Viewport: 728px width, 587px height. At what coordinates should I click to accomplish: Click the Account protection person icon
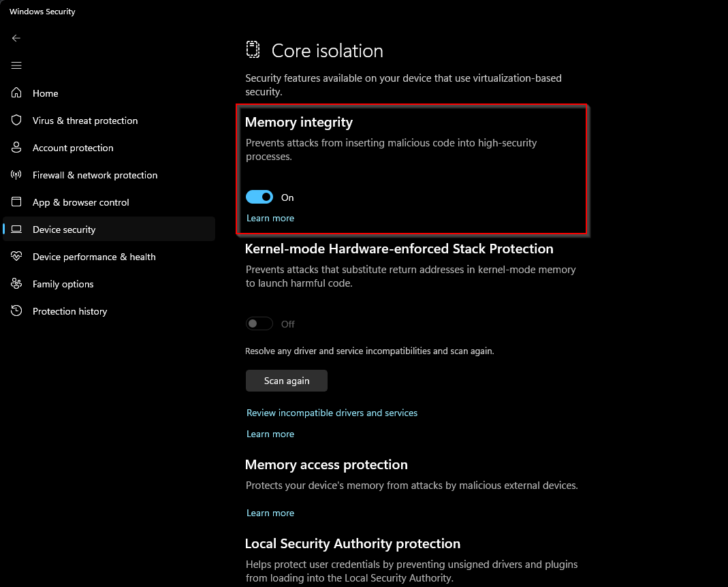(17, 148)
